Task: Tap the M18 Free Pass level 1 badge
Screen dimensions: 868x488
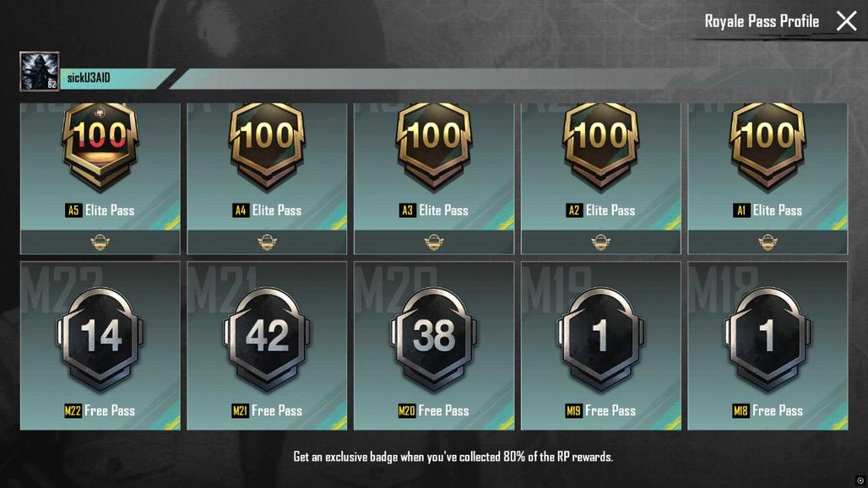Action: coord(768,338)
